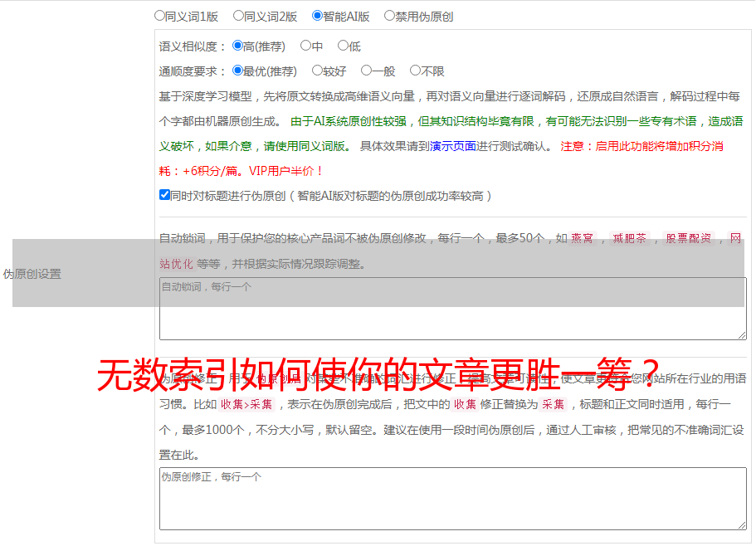Click the 伪原创修正 textarea resize handle
Image resolution: width=756 pixels, height=546 pixels.
click(742, 525)
